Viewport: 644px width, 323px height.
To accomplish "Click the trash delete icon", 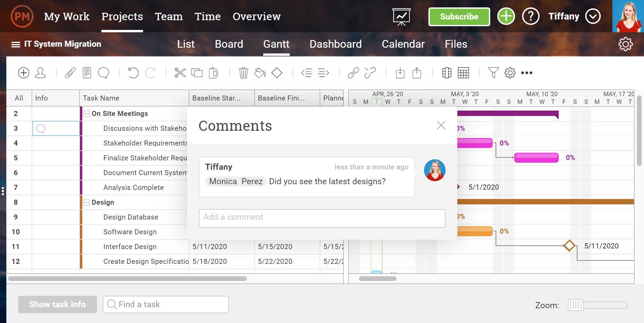I will pyautogui.click(x=243, y=73).
